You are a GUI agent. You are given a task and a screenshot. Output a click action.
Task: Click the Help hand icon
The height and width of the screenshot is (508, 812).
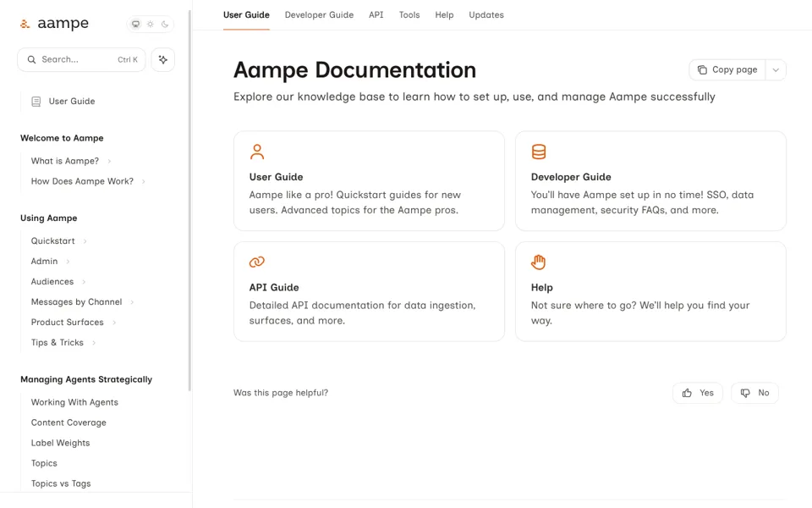tap(539, 262)
